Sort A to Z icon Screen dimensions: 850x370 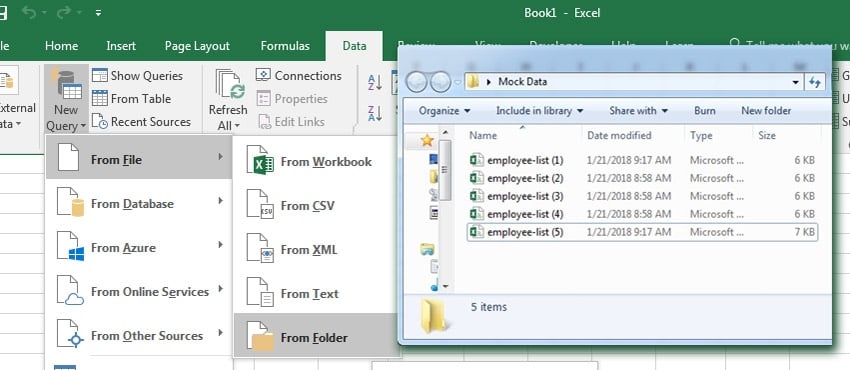375,83
